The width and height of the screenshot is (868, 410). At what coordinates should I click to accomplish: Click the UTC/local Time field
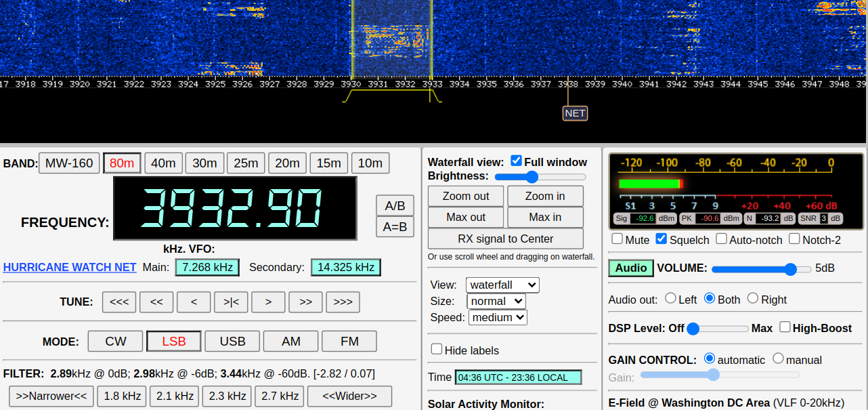519,377
